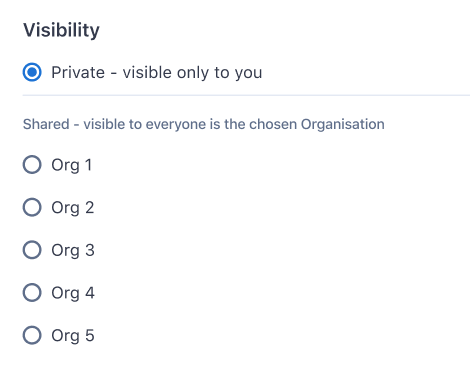Click the 'Private - visible only to you' label
The width and height of the screenshot is (470, 372).
point(157,73)
